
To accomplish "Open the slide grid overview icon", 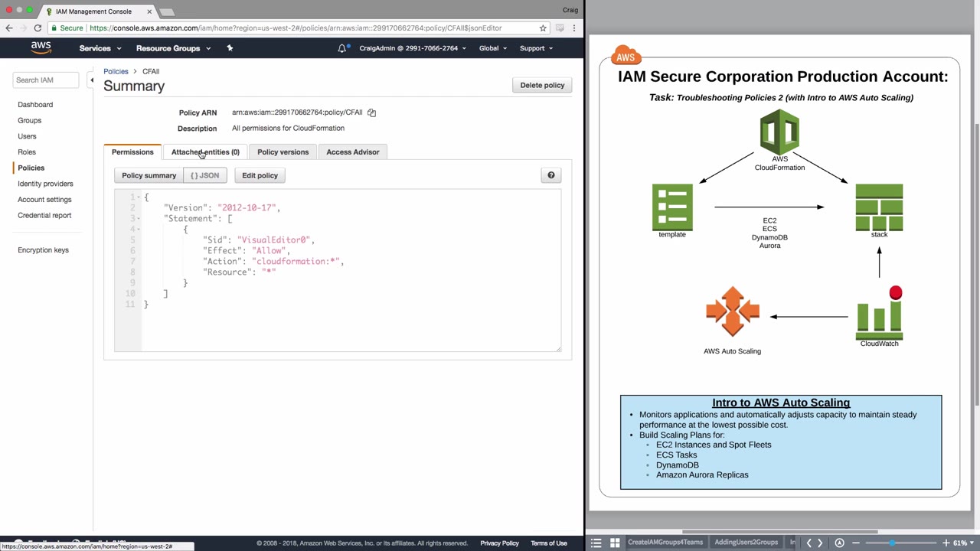I will coord(615,543).
